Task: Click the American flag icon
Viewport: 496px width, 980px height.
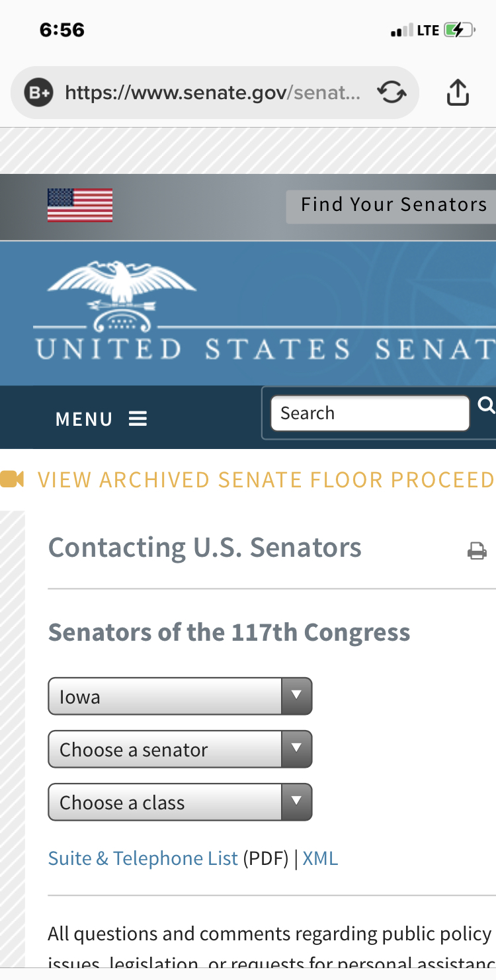Action: click(80, 206)
